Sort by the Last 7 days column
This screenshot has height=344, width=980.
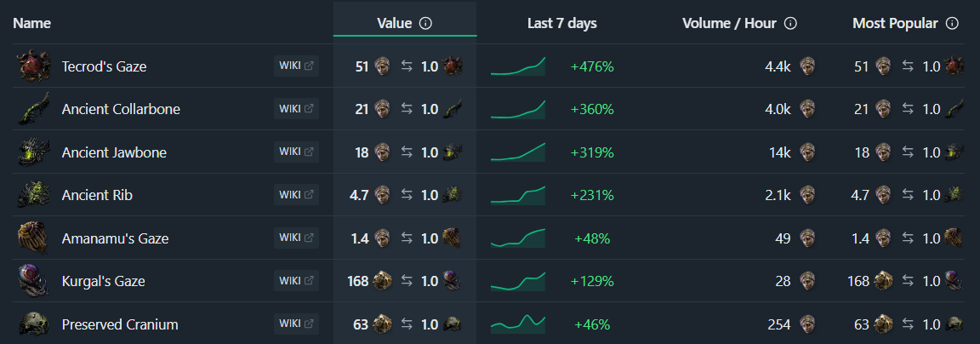coord(561,24)
